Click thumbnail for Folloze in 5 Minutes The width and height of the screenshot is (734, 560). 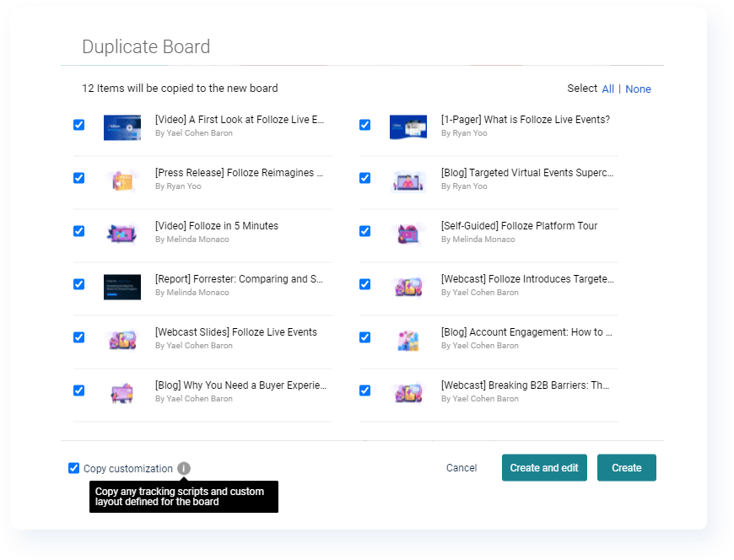tap(122, 234)
